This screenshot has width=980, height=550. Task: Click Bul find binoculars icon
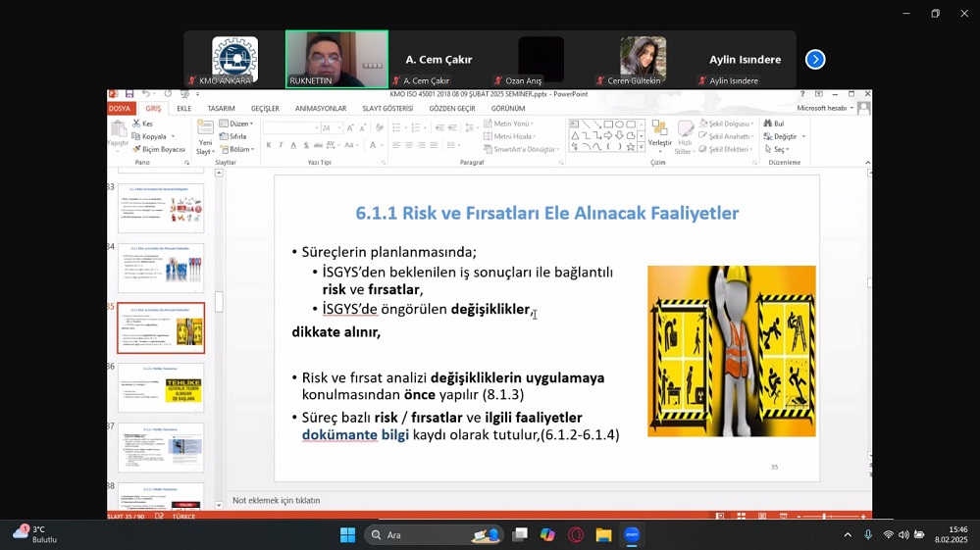[767, 124]
